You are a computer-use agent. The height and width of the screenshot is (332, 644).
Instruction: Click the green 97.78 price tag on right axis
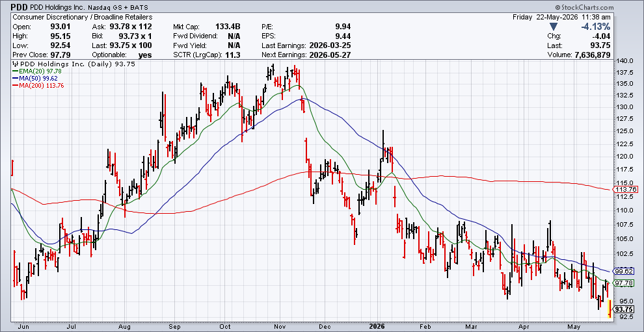(624, 283)
